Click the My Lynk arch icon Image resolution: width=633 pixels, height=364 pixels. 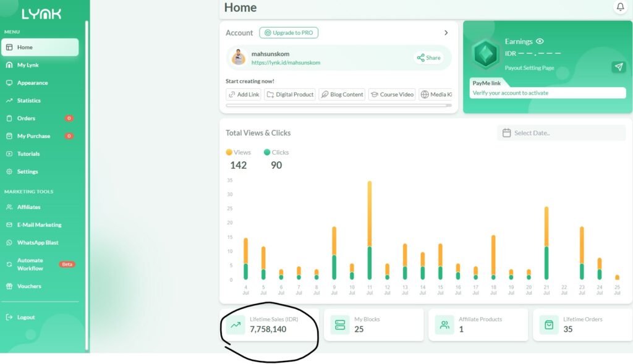9,65
